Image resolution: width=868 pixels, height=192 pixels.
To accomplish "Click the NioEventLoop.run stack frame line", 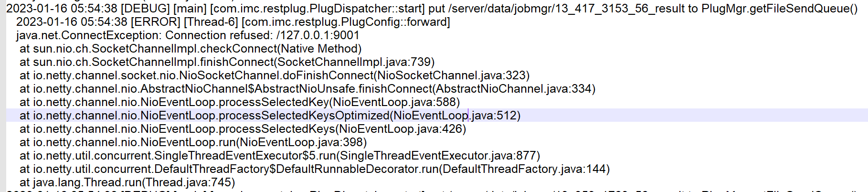I will click(192, 142).
